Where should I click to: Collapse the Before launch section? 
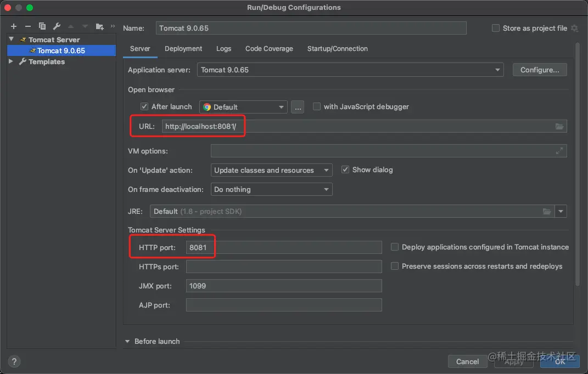pos(127,342)
